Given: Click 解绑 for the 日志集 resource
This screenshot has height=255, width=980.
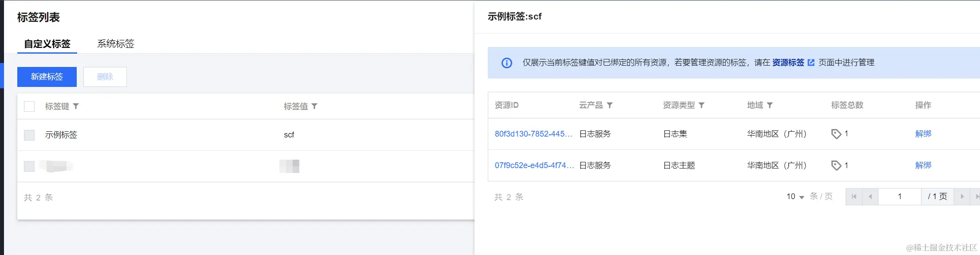Looking at the screenshot, I should (923, 134).
